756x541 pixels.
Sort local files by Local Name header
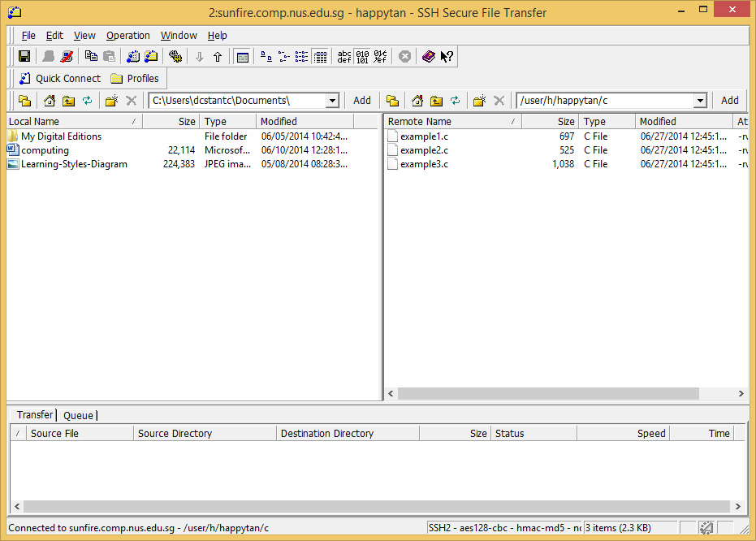[x=74, y=122]
